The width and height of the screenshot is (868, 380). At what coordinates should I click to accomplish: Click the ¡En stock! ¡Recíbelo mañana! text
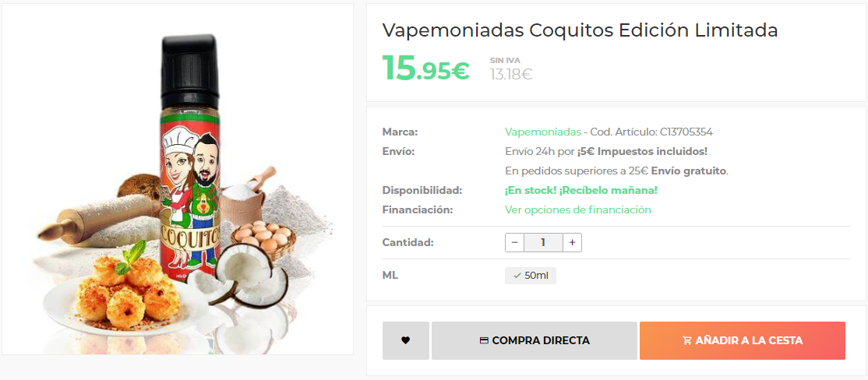pos(581,190)
